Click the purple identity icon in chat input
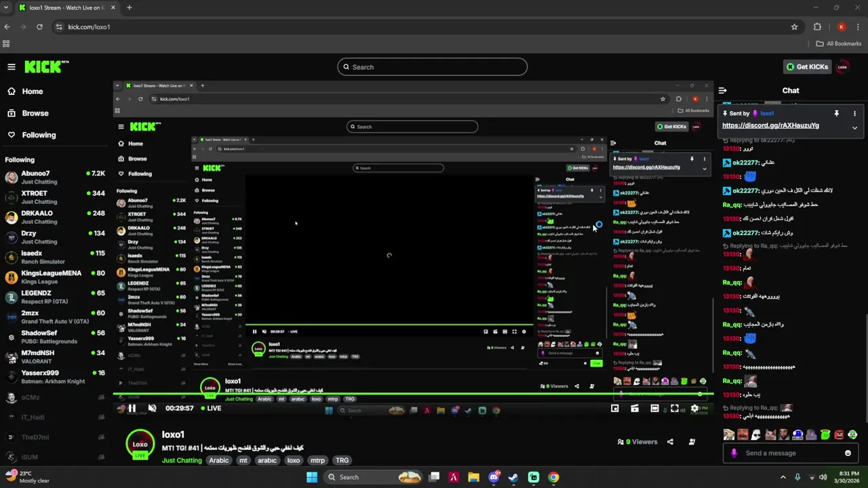 pos(734,453)
